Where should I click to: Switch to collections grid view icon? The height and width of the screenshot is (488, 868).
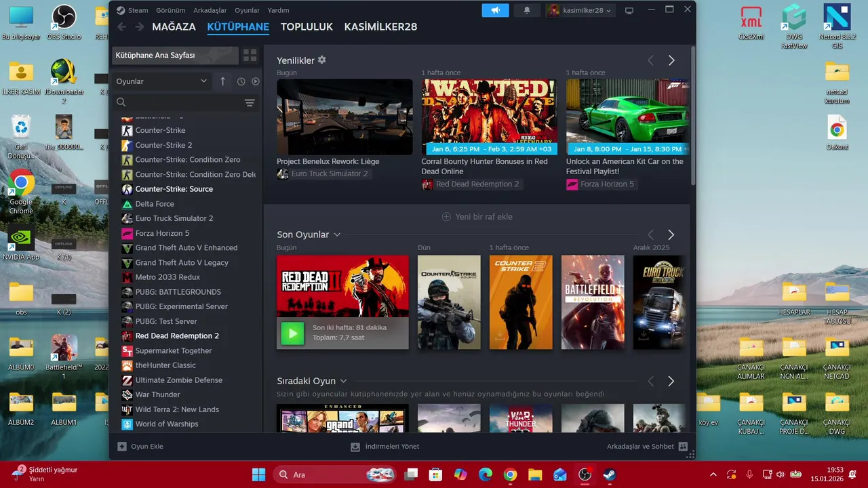(250, 56)
